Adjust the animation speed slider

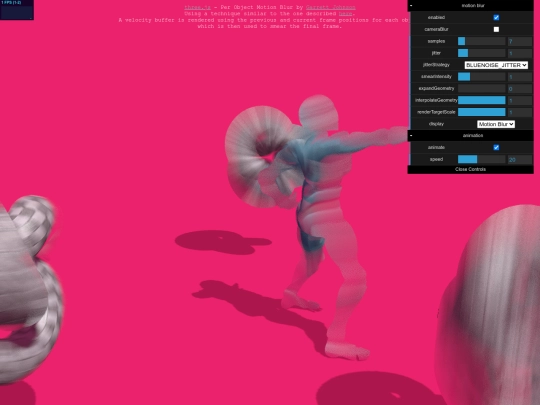[x=481, y=159]
